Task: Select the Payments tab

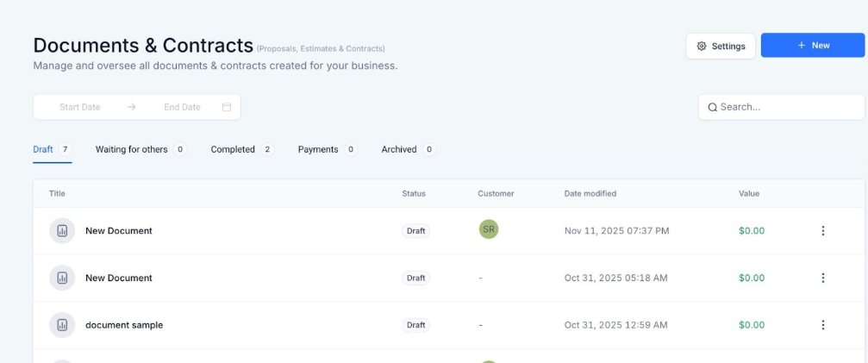Action: click(318, 150)
